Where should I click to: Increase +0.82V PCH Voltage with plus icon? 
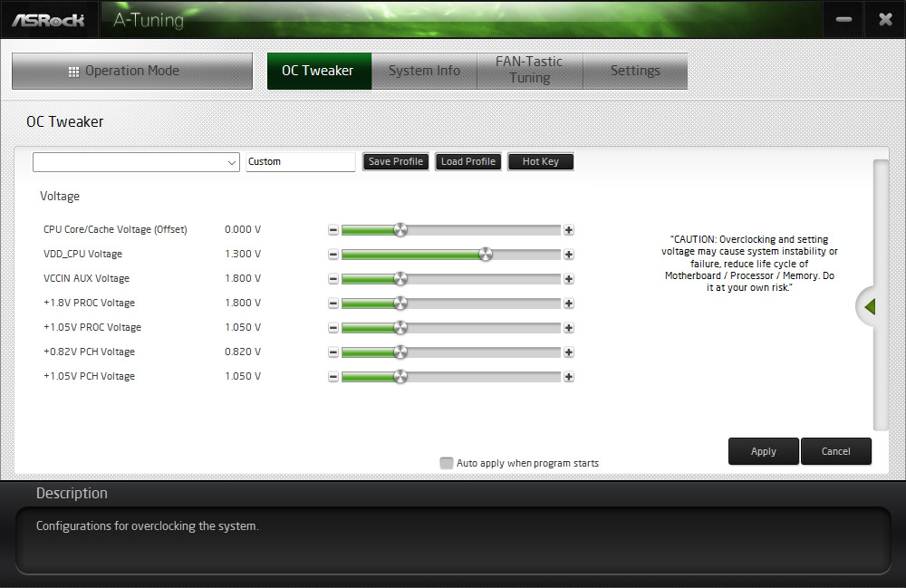click(x=569, y=352)
